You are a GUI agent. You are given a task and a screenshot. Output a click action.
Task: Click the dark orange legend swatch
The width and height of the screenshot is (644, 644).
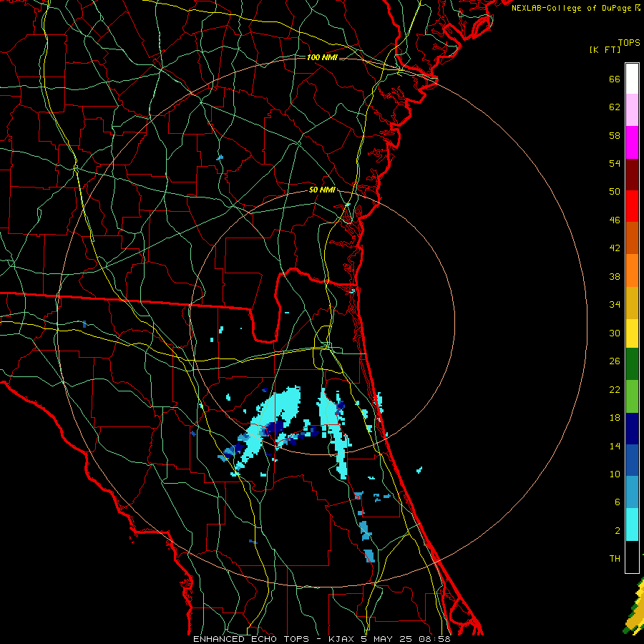pyautogui.click(x=632, y=238)
